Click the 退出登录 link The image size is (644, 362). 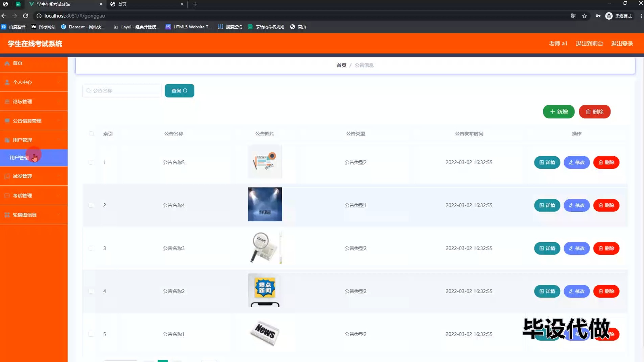622,43
